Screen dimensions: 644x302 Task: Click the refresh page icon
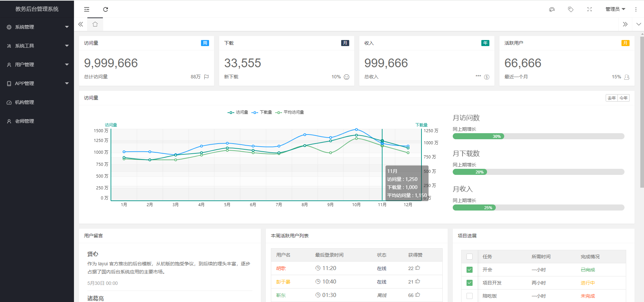[106, 9]
